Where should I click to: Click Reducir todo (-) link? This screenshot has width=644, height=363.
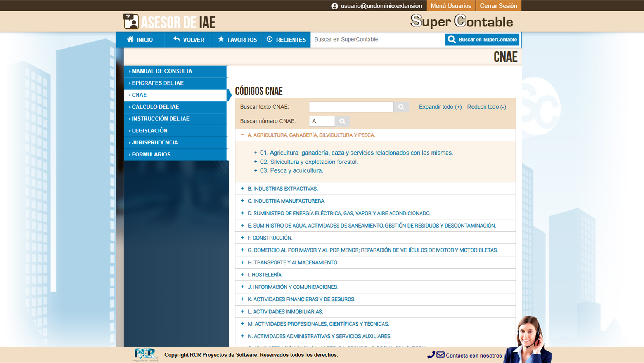[486, 107]
